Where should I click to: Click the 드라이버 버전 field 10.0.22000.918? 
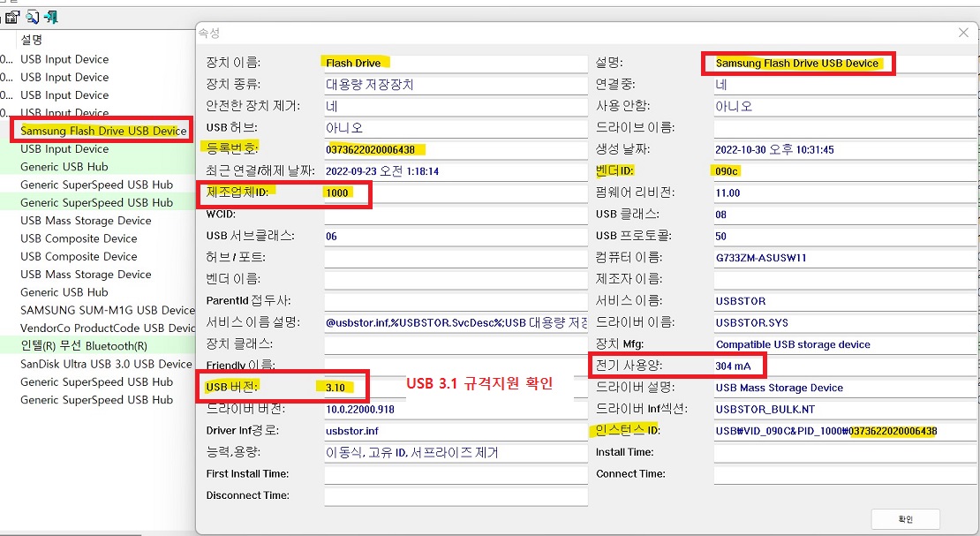tap(456, 410)
